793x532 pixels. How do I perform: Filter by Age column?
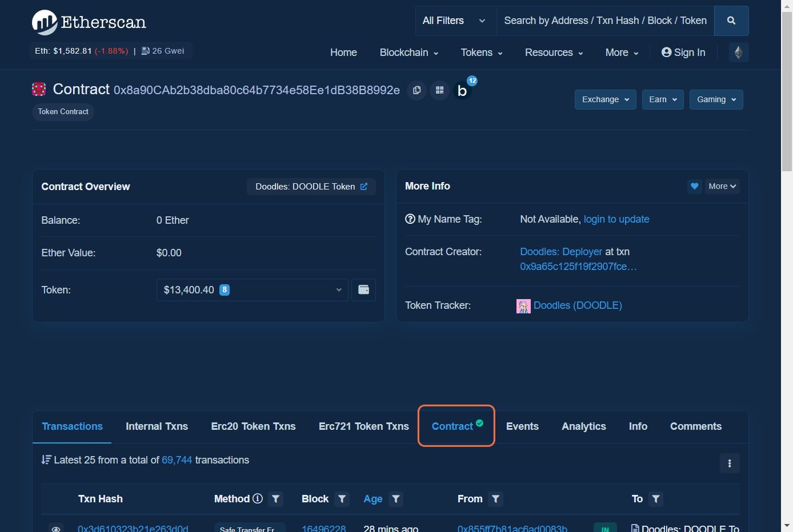[396, 499]
